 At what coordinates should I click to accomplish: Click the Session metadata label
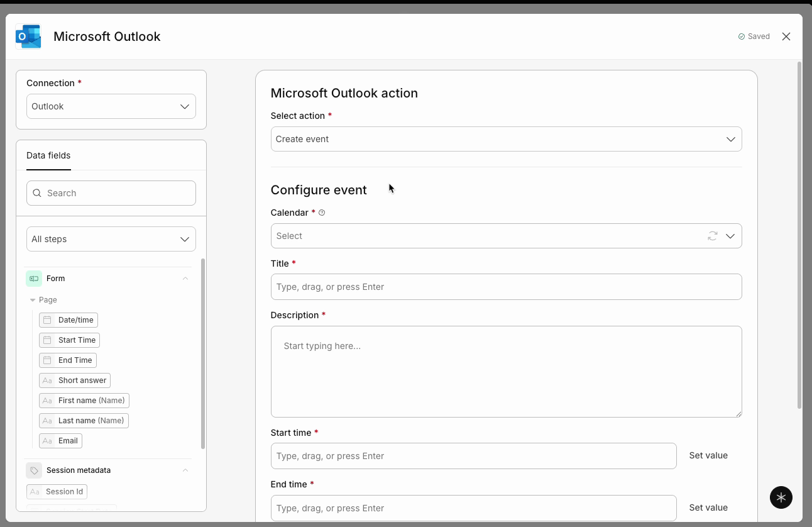79,470
